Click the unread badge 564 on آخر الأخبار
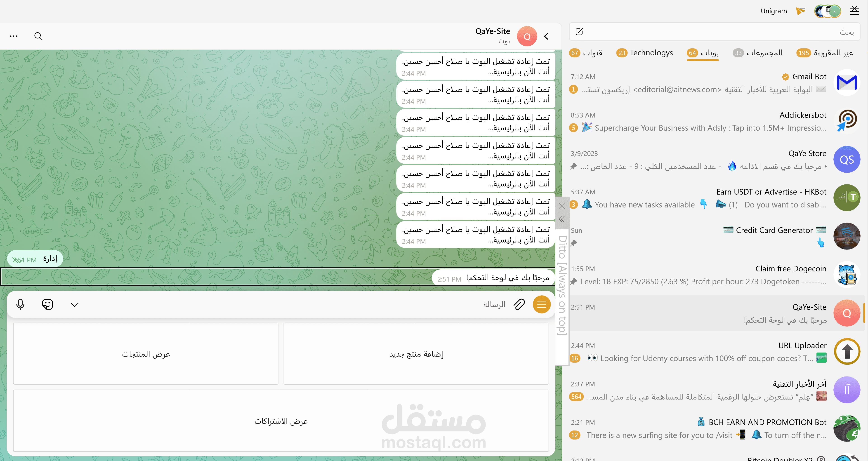Image resolution: width=868 pixels, height=461 pixels. pos(577,397)
